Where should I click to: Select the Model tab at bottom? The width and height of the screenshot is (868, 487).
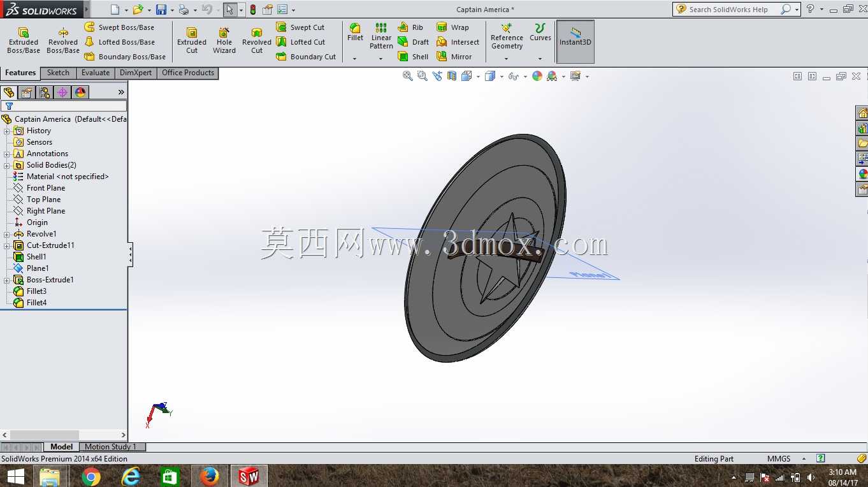coord(62,447)
